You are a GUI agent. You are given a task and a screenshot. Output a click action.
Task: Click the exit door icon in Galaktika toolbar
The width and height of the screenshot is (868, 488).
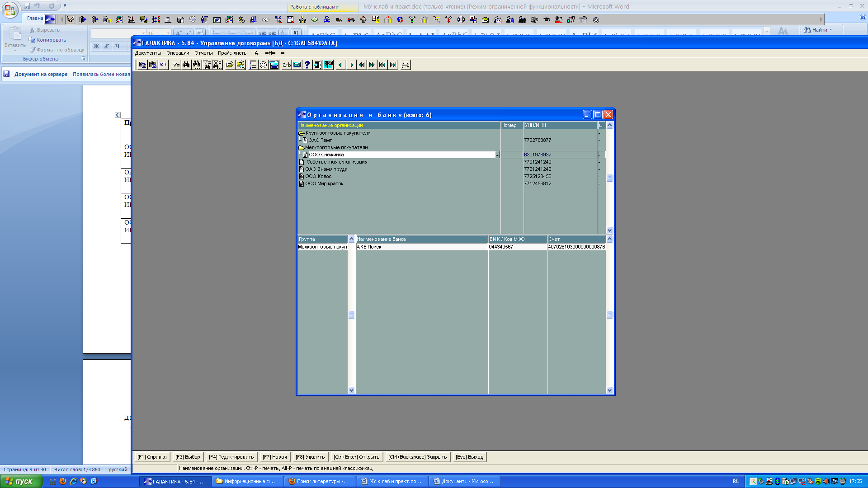coord(318,65)
